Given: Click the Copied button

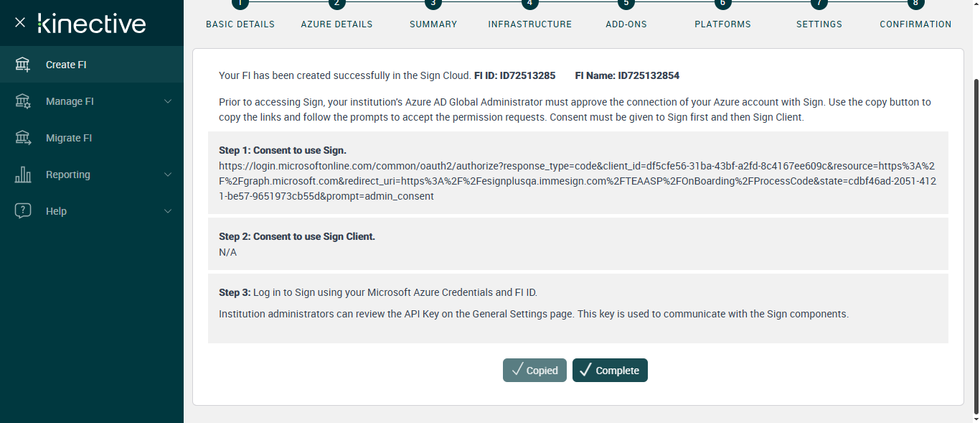Looking at the screenshot, I should (x=535, y=371).
